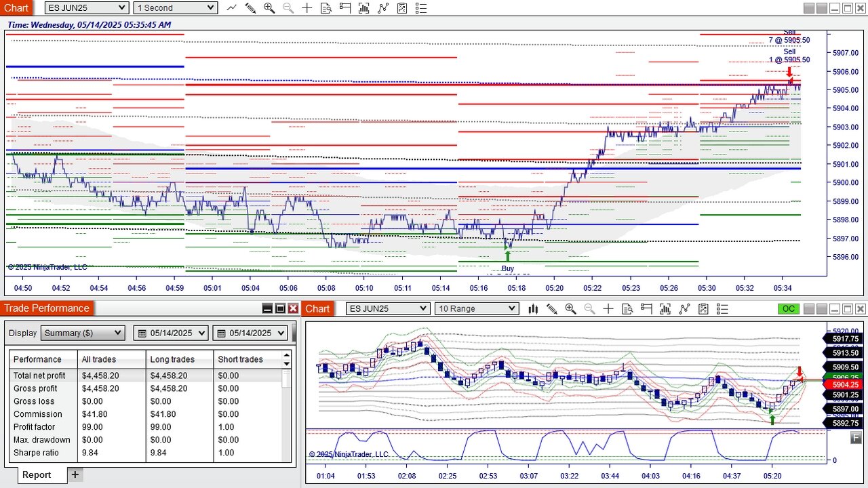This screenshot has width=868, height=488.
Task: Toggle the crosshair pointer in top chart toolbar
Action: point(307,8)
